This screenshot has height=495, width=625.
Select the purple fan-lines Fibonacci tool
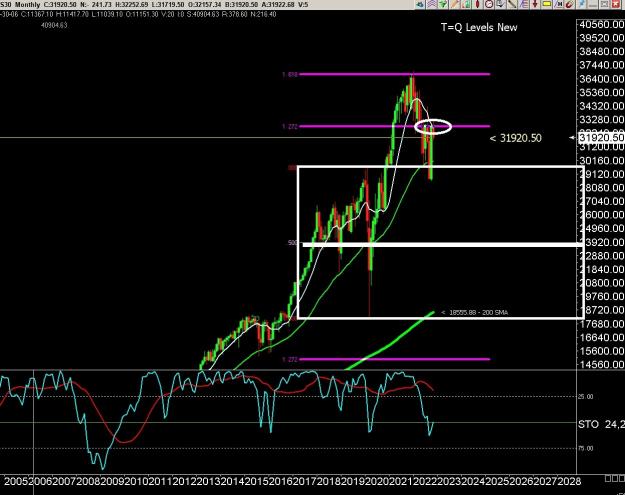point(523,4)
